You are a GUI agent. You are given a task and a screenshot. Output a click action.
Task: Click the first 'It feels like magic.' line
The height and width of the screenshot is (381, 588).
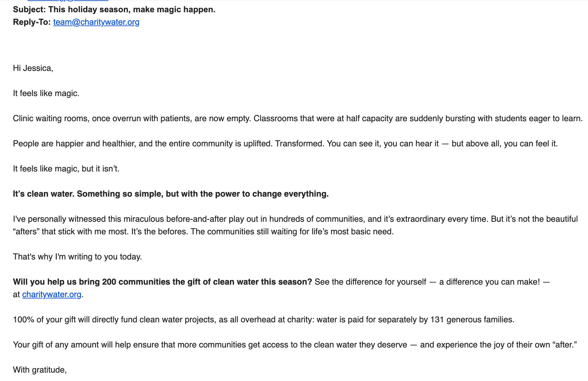point(46,93)
